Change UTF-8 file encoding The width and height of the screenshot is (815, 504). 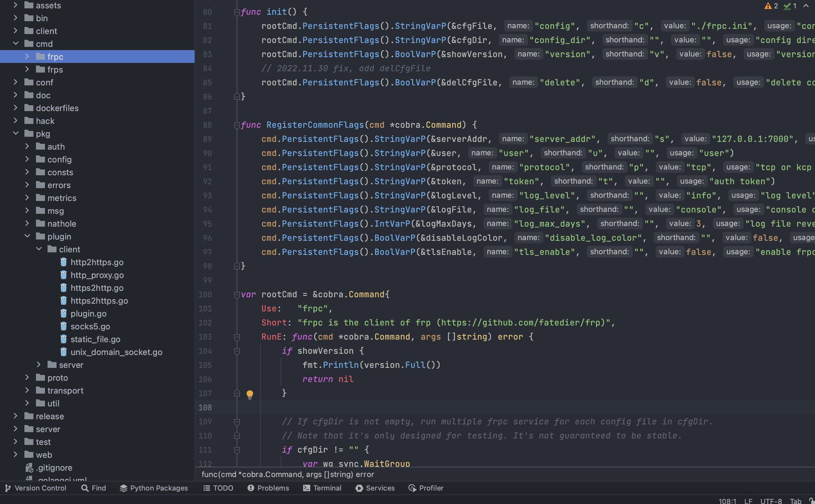point(771,501)
